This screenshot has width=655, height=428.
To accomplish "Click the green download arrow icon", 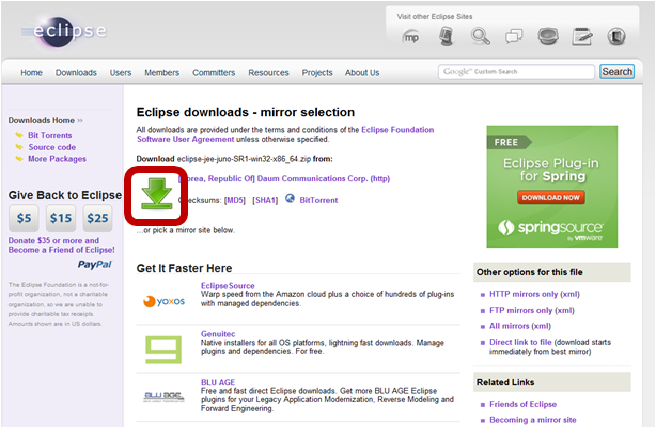I will [x=157, y=193].
